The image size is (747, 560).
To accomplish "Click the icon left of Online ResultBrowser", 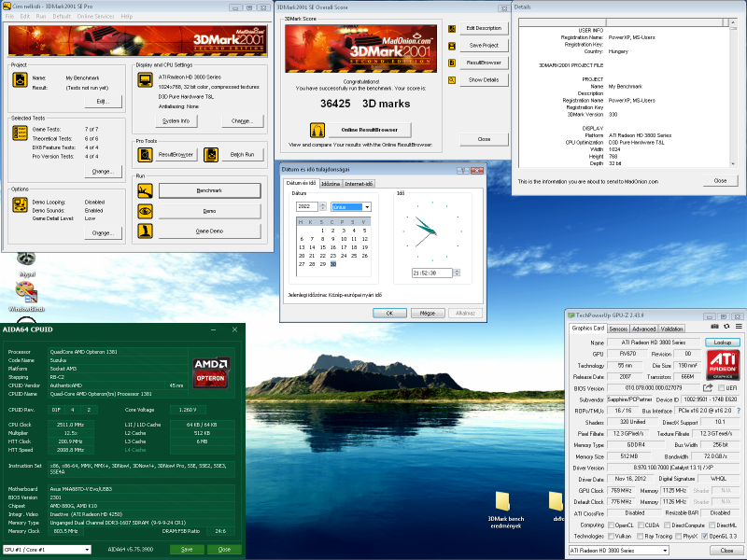I will [317, 130].
